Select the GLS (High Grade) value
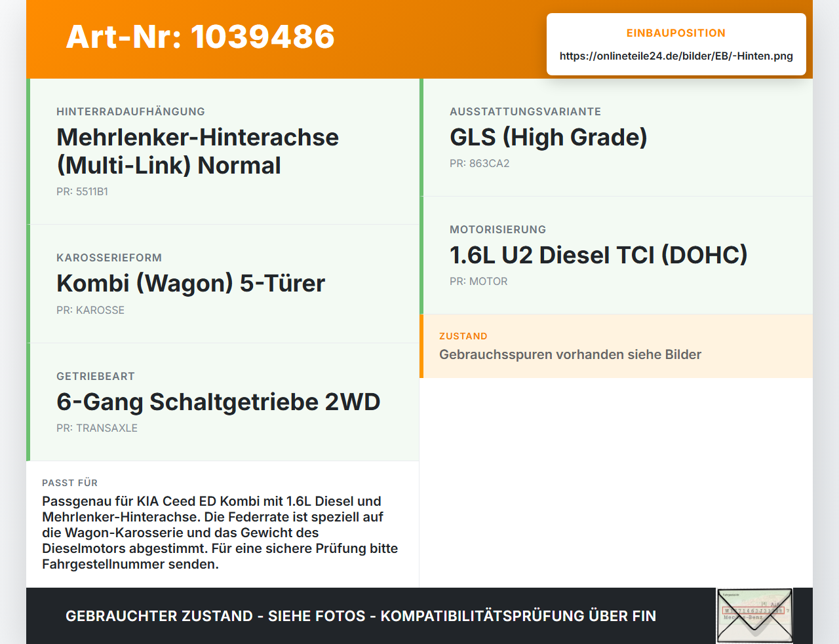This screenshot has height=644, width=839. click(x=549, y=137)
